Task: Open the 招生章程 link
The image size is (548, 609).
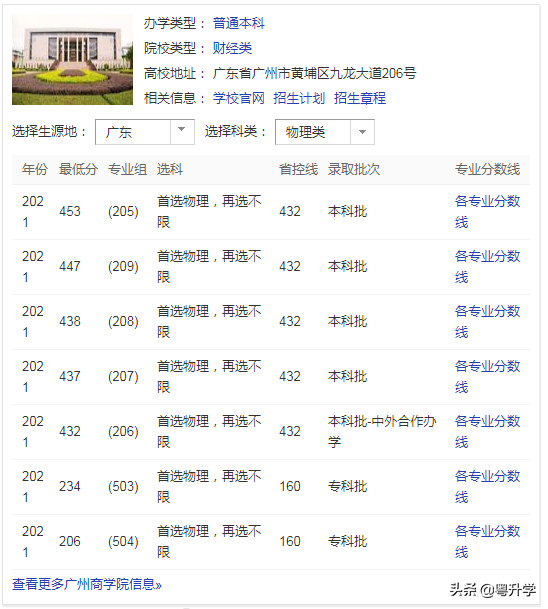Action: (x=360, y=98)
